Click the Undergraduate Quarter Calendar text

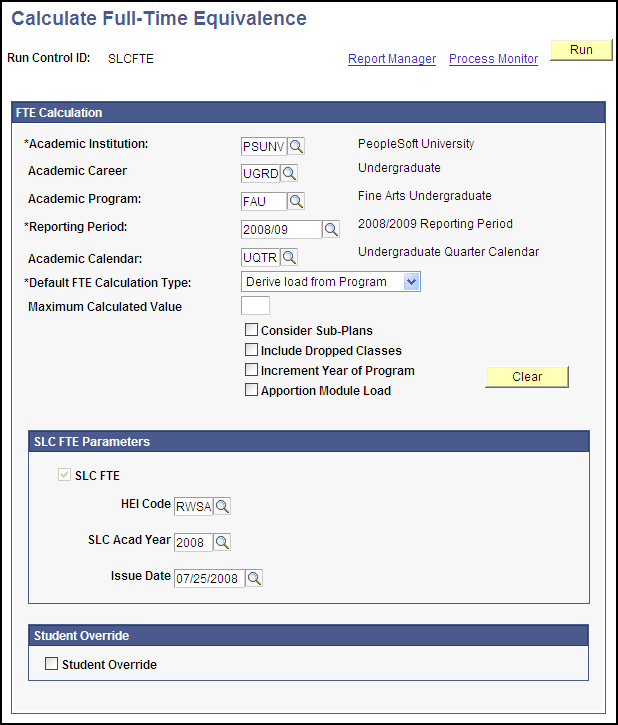(x=448, y=252)
